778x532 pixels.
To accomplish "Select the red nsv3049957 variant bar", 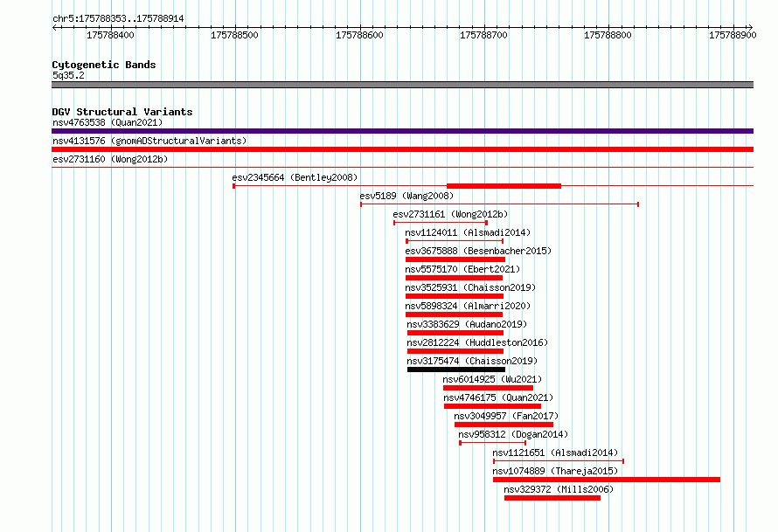I will coord(504,425).
